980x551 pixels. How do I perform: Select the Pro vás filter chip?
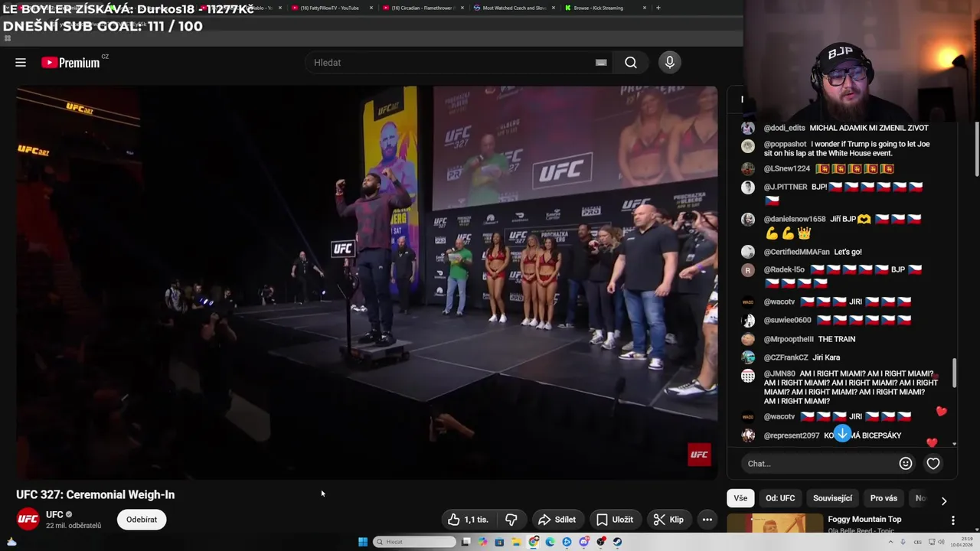pyautogui.click(x=884, y=498)
